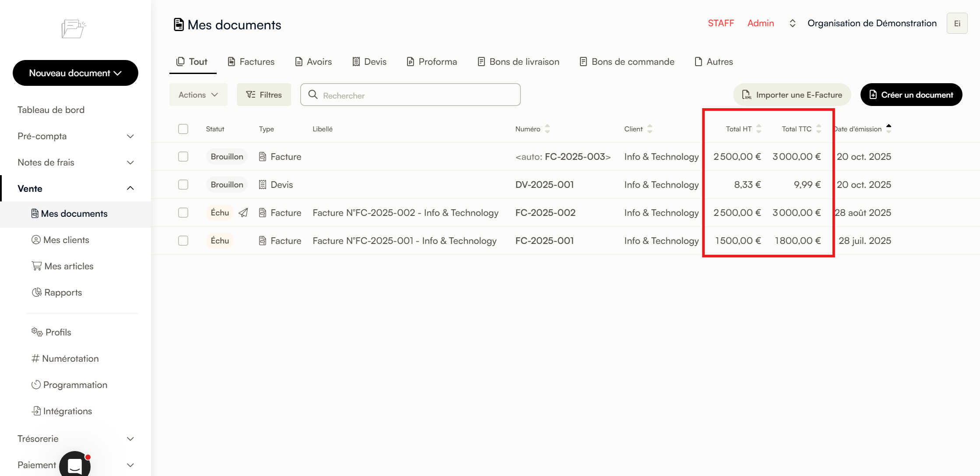The image size is (980, 476).
Task: Click the Admin label in header
Action: (x=761, y=23)
